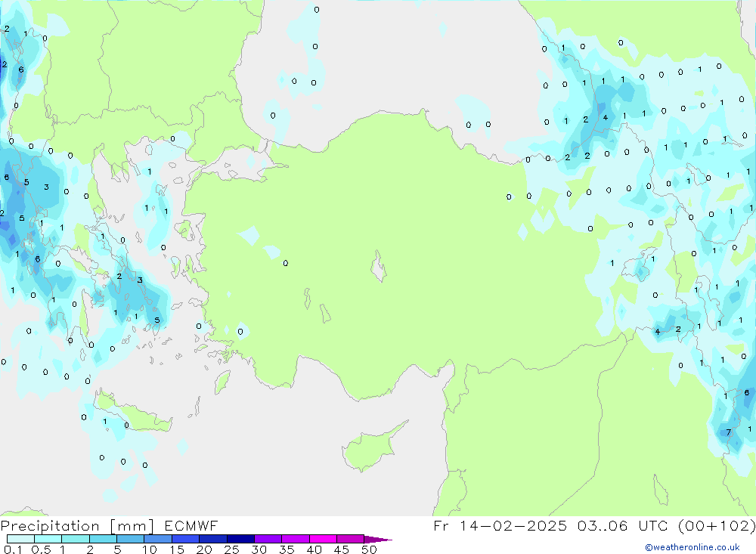Select the 30 to 35 mm purple swatch
The width and height of the screenshot is (756, 554).
click(268, 539)
